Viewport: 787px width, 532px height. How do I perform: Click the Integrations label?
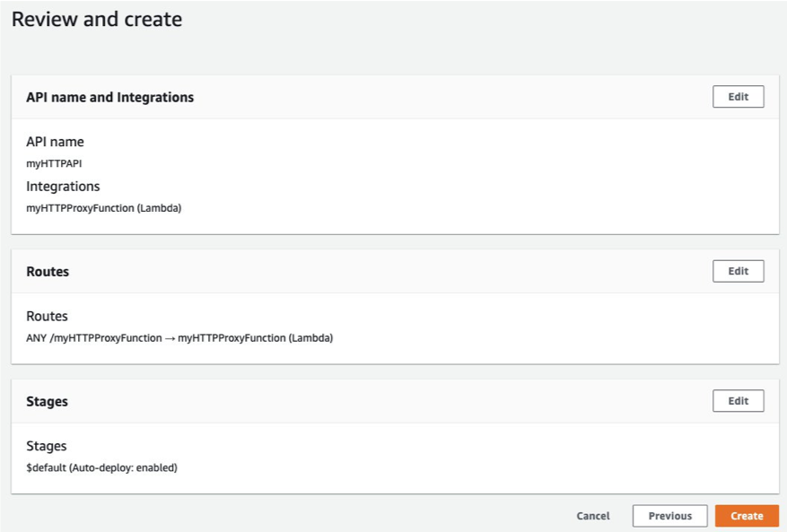click(62, 186)
